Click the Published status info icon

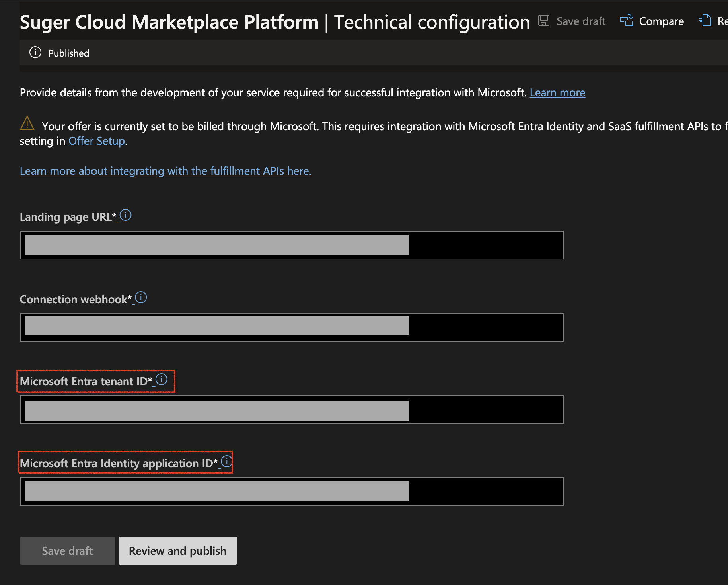pos(35,53)
